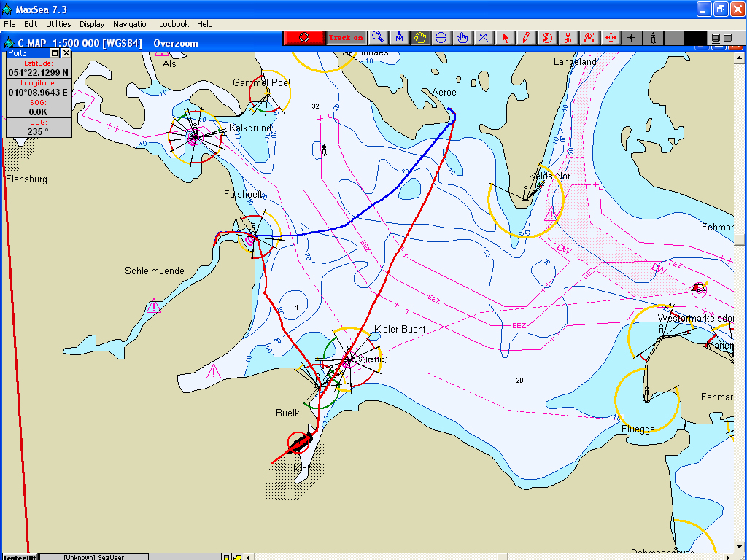
Task: Open the Edit menu
Action: [31, 24]
